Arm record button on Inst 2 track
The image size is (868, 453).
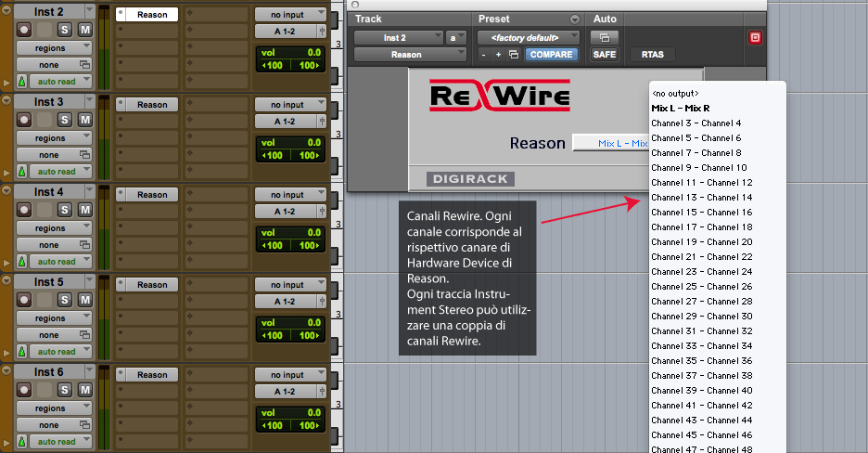24,30
